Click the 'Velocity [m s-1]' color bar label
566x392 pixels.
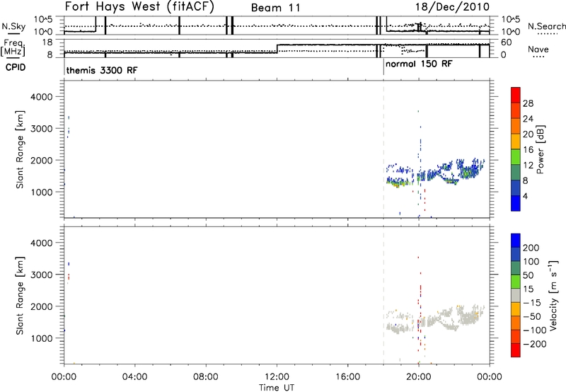coord(553,296)
